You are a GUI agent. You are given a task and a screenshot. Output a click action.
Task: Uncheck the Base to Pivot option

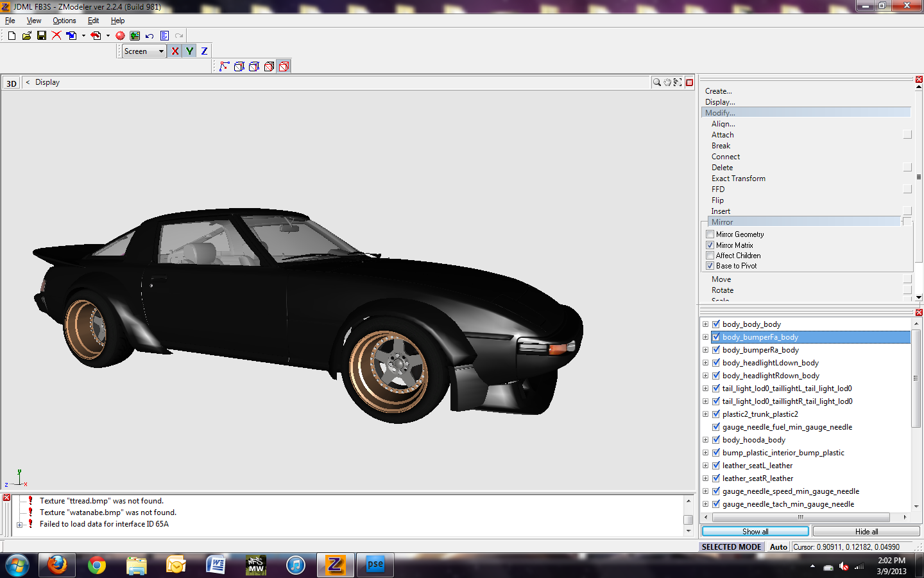[710, 266]
